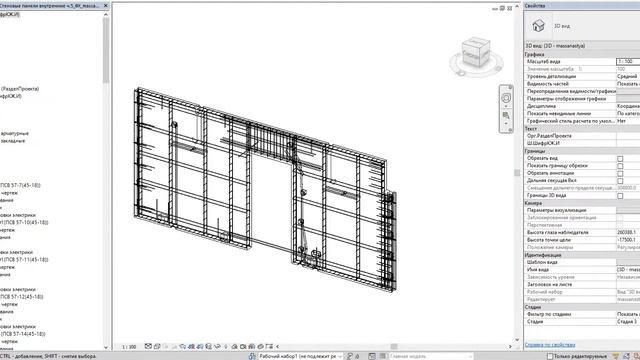Collapse the 'Границы' properties section
This screenshot has height=360, width=640.
[x=582, y=151]
